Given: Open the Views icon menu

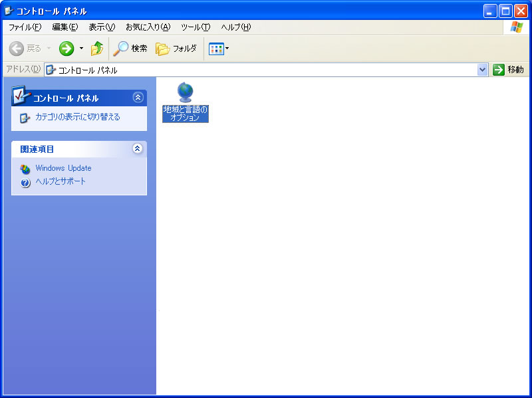Looking at the screenshot, I should 219,49.
